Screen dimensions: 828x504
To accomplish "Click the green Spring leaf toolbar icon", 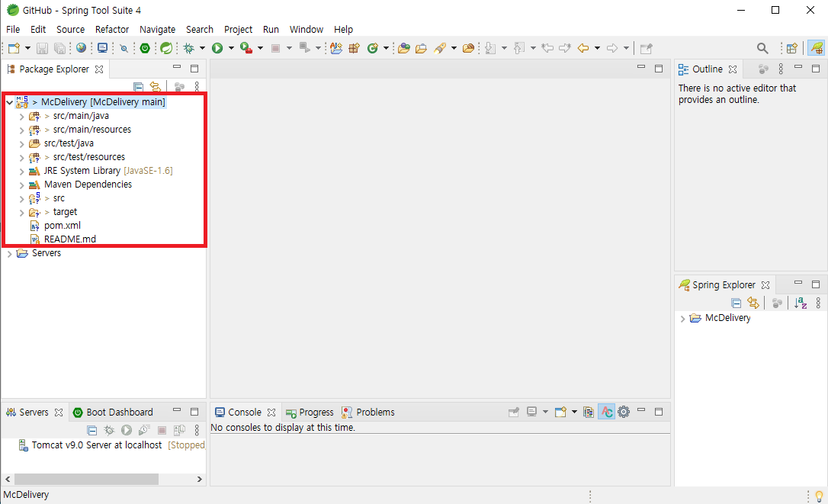I will click(166, 48).
